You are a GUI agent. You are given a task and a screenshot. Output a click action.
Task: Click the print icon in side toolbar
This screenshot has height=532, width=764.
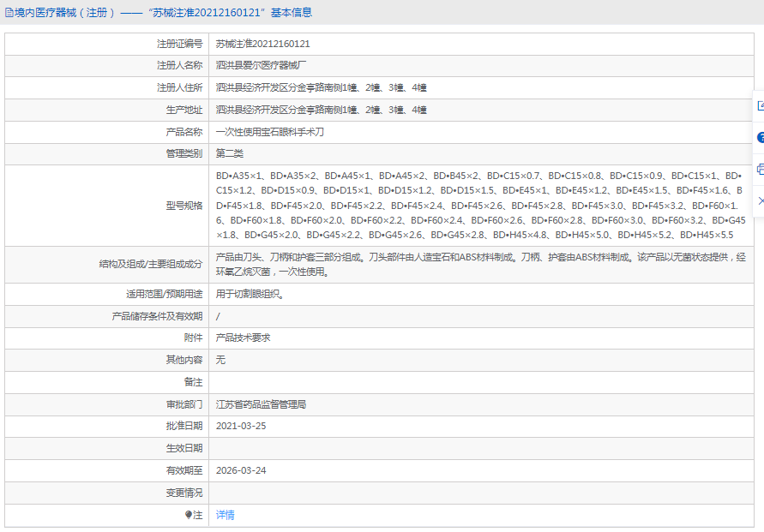click(x=760, y=170)
